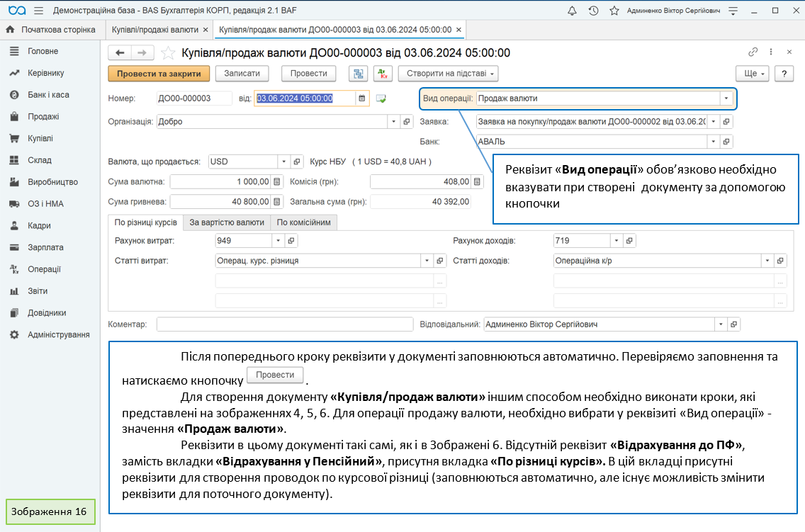Viewport: 805px width, 532px height.
Task: Open calculator for Сума гривнева
Action: (x=277, y=202)
